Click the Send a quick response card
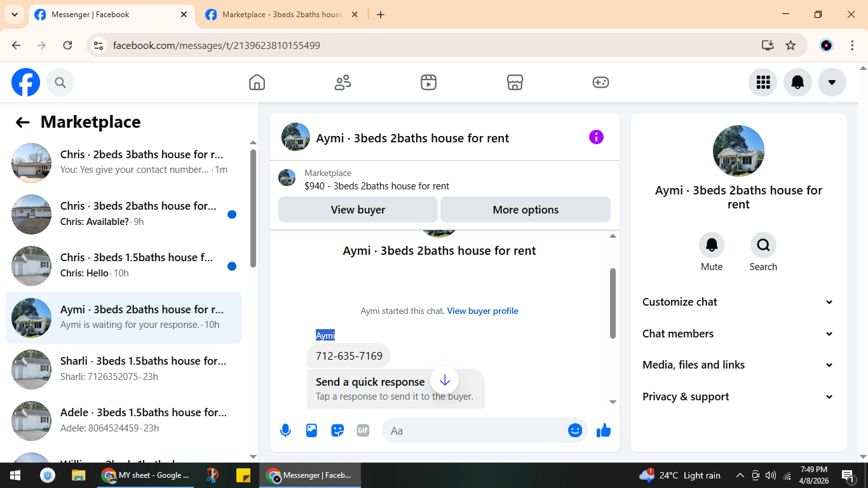This screenshot has height=488, width=868. click(395, 388)
